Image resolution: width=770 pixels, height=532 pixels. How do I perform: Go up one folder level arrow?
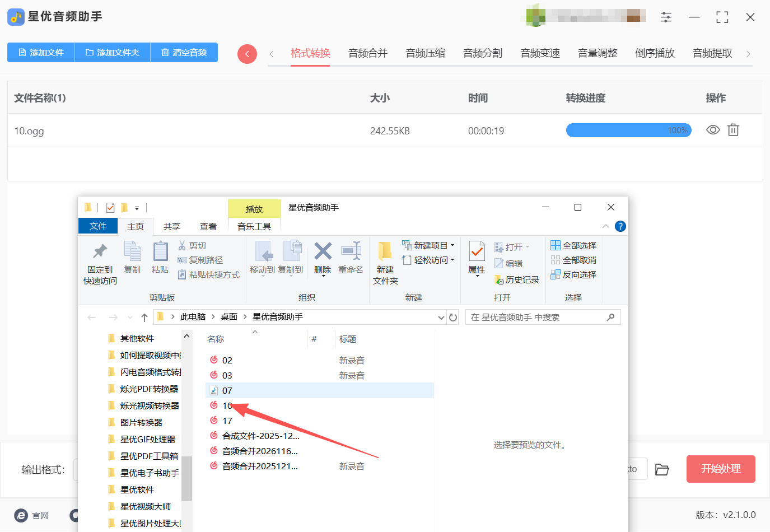[x=144, y=318]
